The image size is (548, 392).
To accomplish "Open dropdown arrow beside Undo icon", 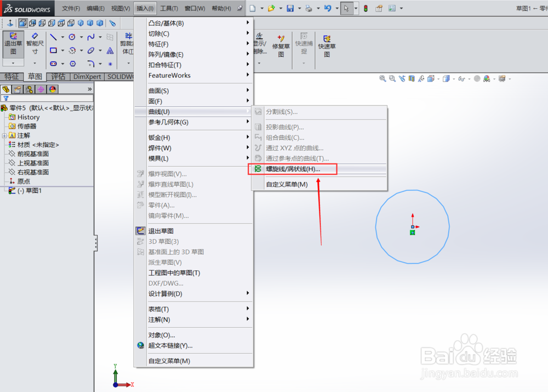I will (x=337, y=8).
